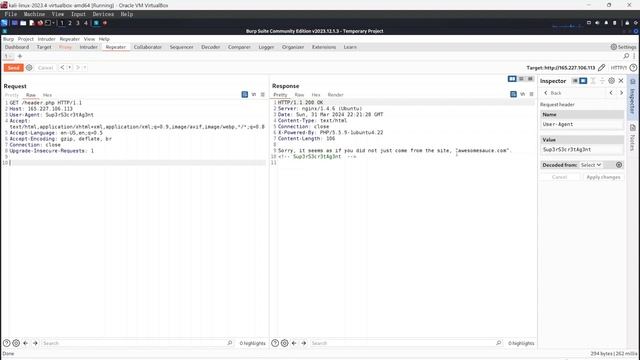Open the Response pane hamburger menu
Screen dimensions: 640x360
point(531,94)
